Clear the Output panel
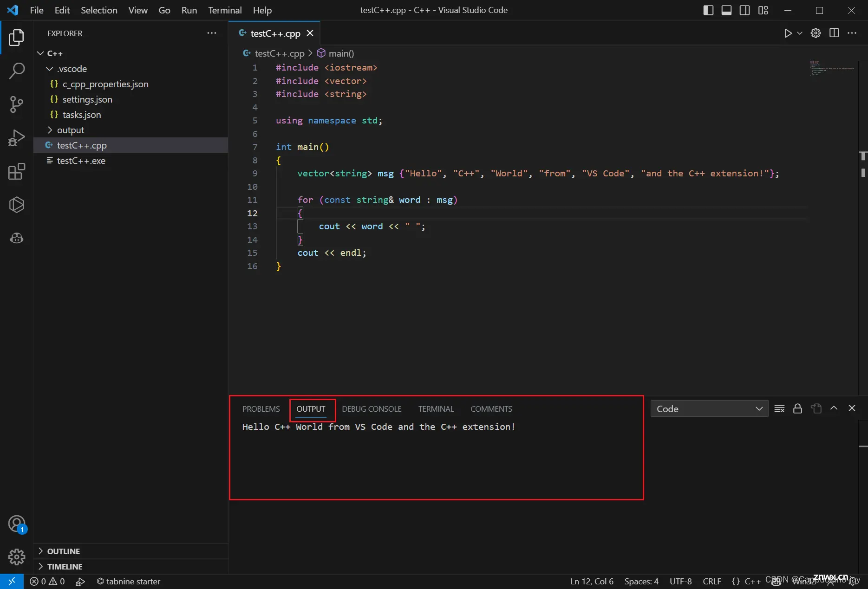868x589 pixels. [x=779, y=408]
